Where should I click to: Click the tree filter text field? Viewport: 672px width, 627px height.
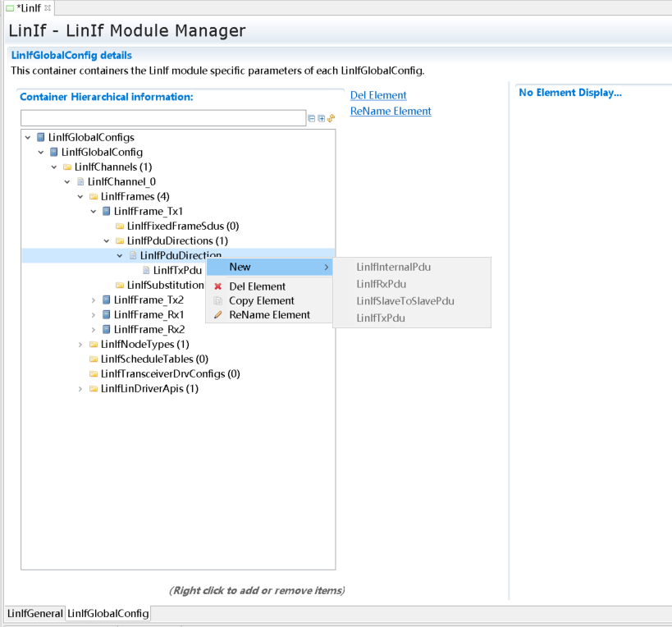162,118
